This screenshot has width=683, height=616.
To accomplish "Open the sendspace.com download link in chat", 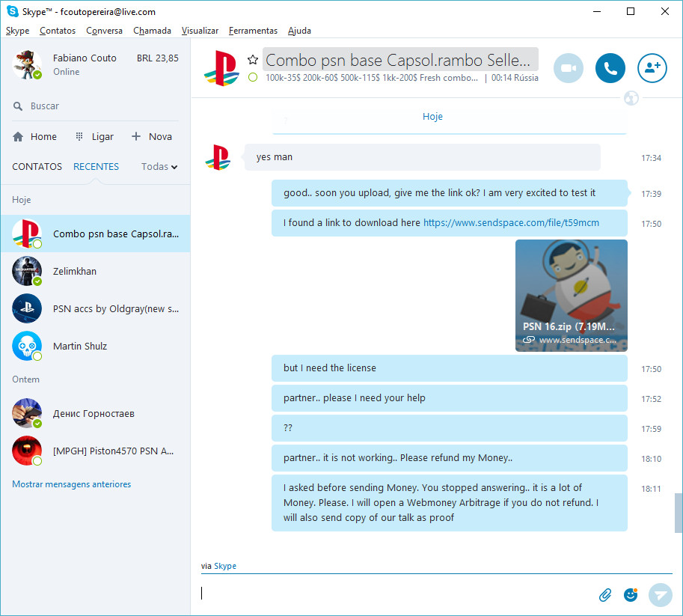I will coord(511,223).
